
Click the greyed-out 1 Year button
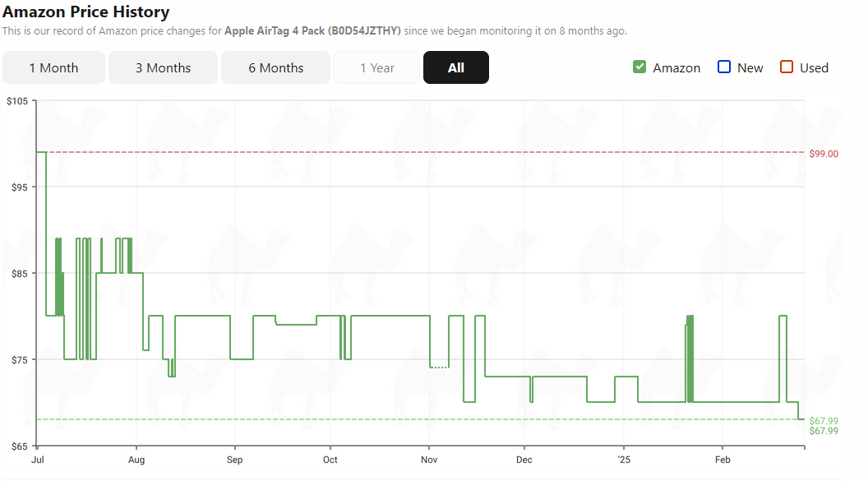pos(376,67)
